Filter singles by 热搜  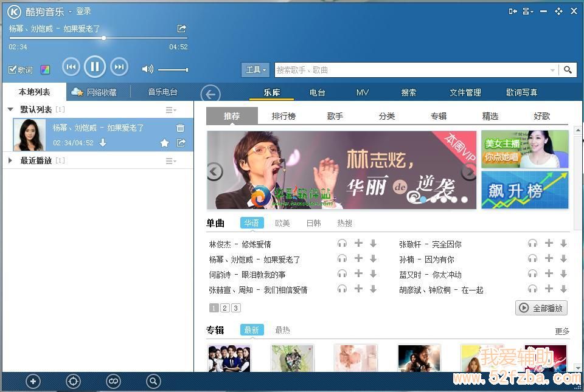click(344, 223)
